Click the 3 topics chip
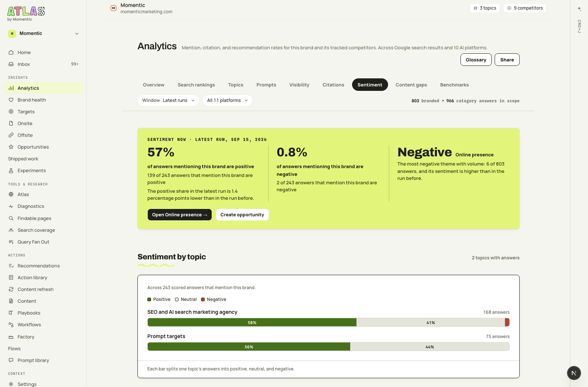 click(x=485, y=8)
